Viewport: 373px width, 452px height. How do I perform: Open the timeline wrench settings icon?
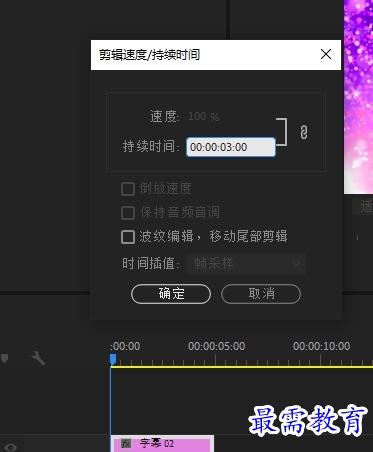[x=38, y=359]
